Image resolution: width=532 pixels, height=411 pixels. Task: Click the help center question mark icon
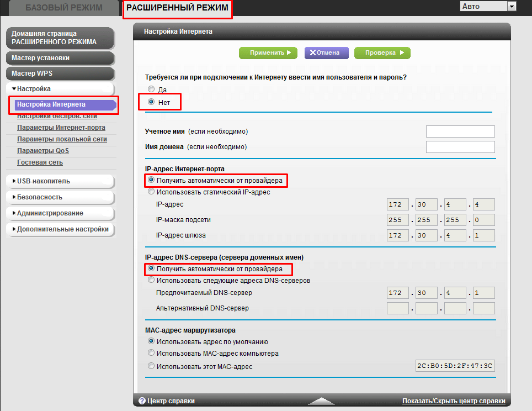[x=142, y=401]
